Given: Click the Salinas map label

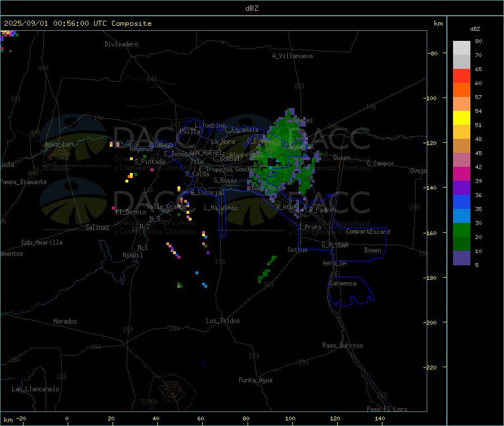Looking at the screenshot, I should click(97, 227).
